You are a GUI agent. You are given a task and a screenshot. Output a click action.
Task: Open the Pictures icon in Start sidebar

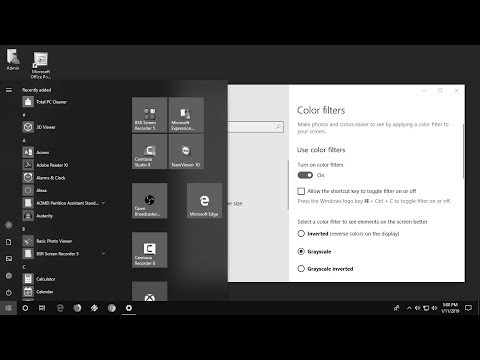tap(9, 258)
